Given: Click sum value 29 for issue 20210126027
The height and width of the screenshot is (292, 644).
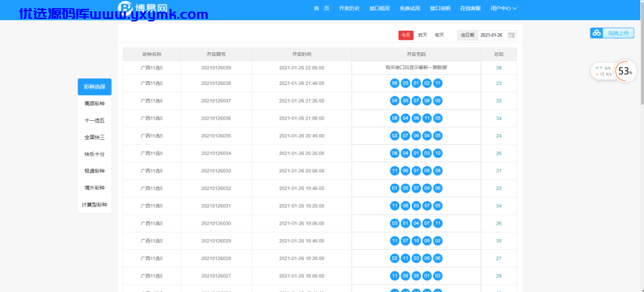Looking at the screenshot, I should (x=499, y=276).
